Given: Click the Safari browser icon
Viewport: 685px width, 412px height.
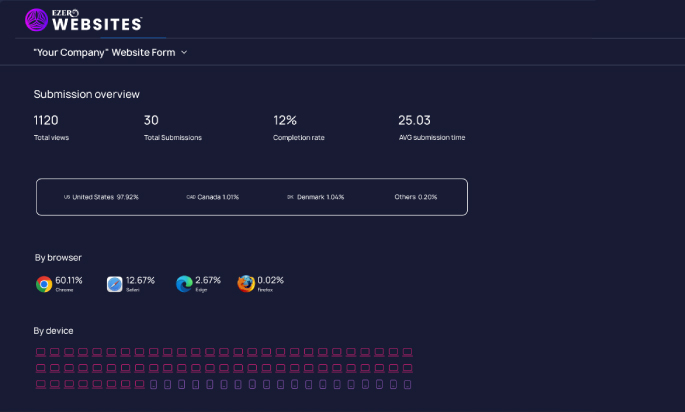Looking at the screenshot, I should click(x=114, y=284).
